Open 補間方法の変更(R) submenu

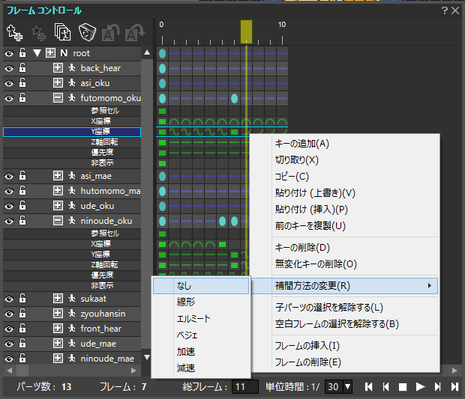(345, 286)
